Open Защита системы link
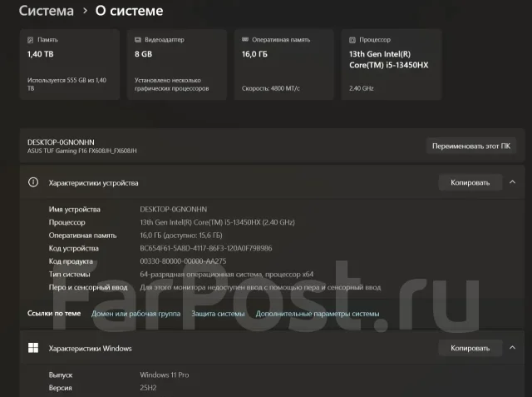Screen dimensions: 532x397 218,314
